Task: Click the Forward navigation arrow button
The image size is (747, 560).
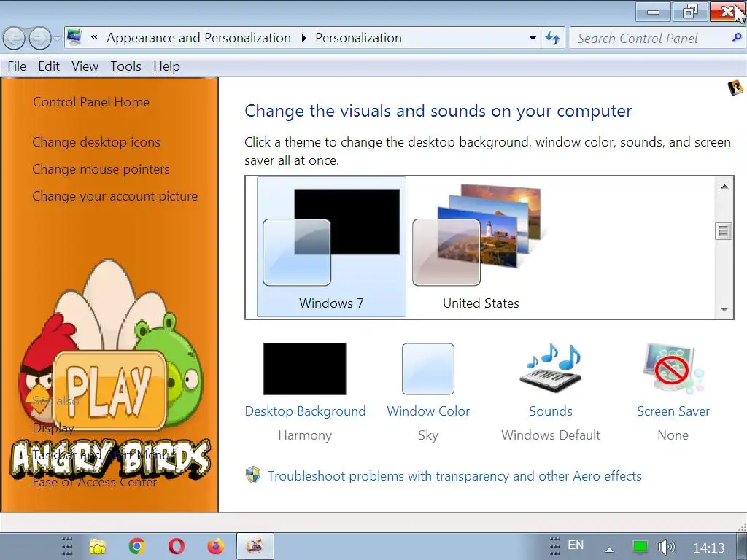Action: (40, 39)
